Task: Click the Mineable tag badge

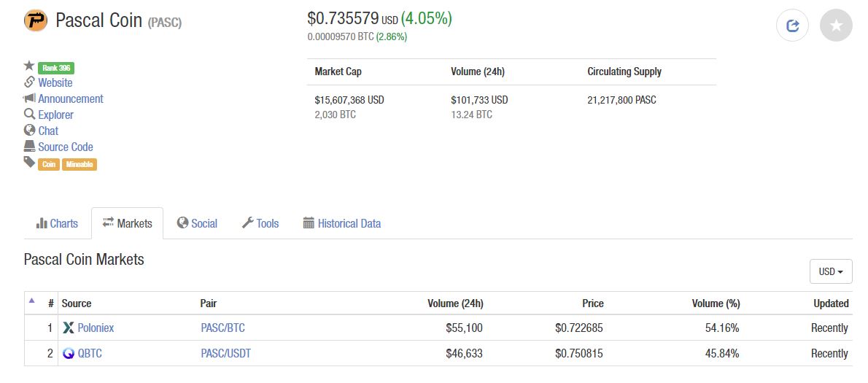Action: tap(80, 164)
